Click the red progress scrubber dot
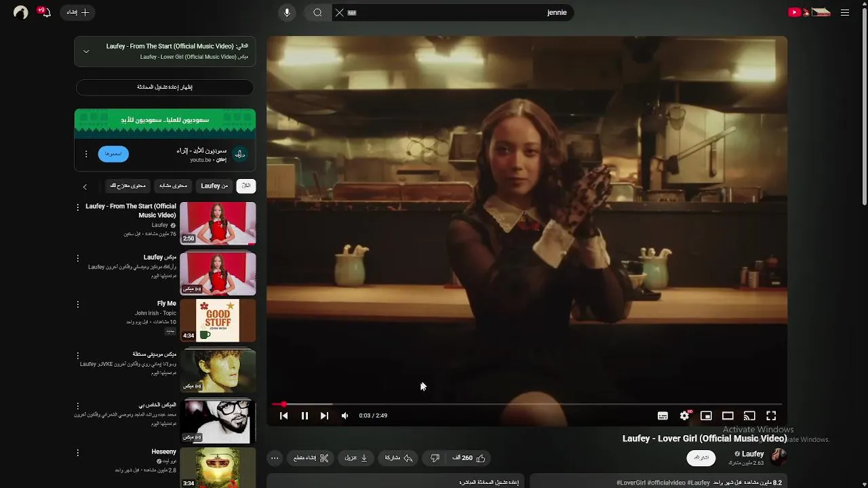 coord(283,404)
